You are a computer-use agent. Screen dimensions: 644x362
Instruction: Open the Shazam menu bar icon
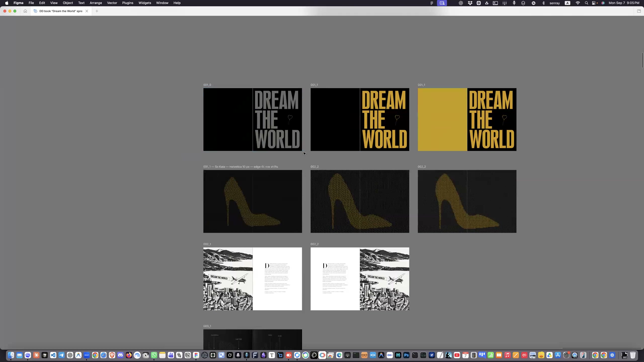pos(534,3)
